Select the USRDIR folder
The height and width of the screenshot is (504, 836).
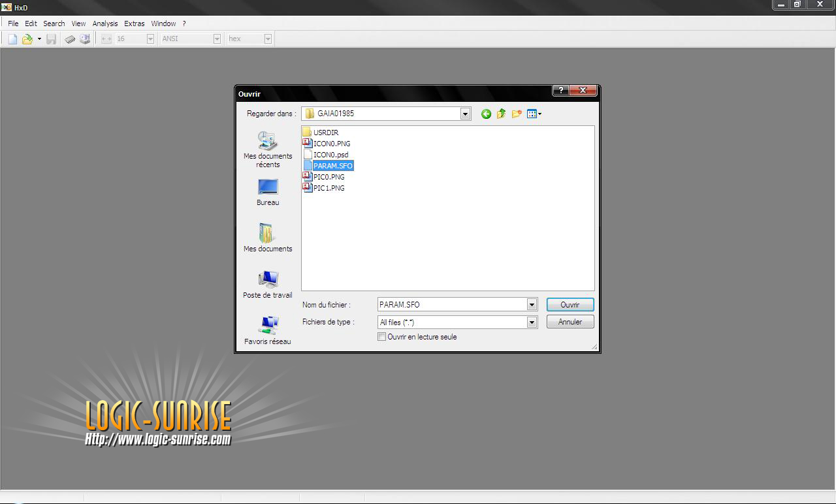[x=325, y=133]
